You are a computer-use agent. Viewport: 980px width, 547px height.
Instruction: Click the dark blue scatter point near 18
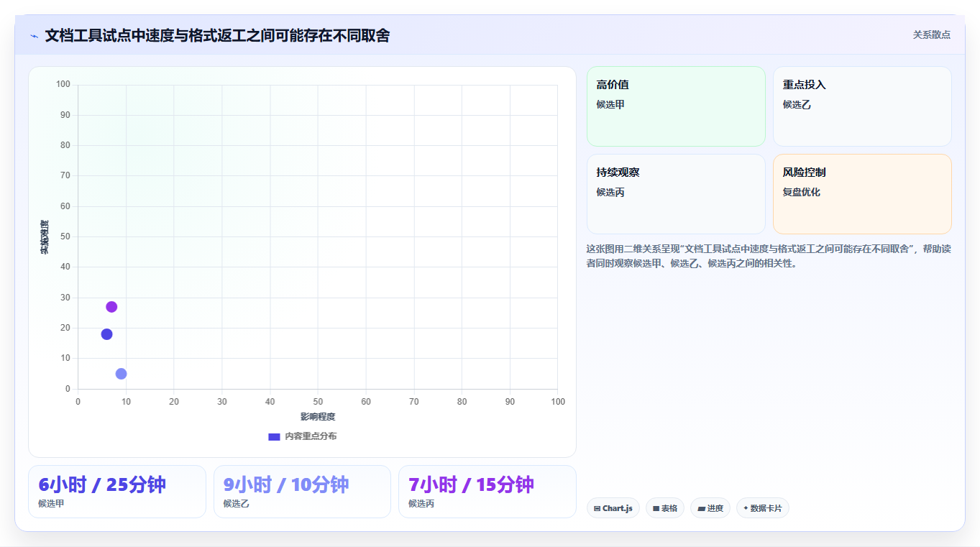point(106,334)
